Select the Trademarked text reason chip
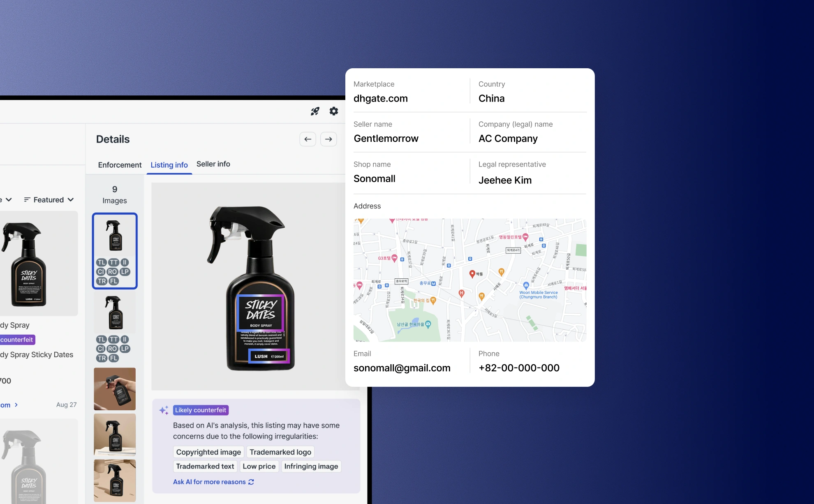The image size is (814, 504). pos(205,466)
